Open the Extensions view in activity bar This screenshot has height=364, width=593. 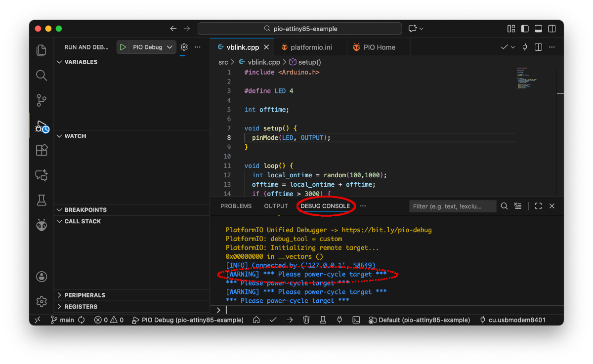(x=42, y=150)
